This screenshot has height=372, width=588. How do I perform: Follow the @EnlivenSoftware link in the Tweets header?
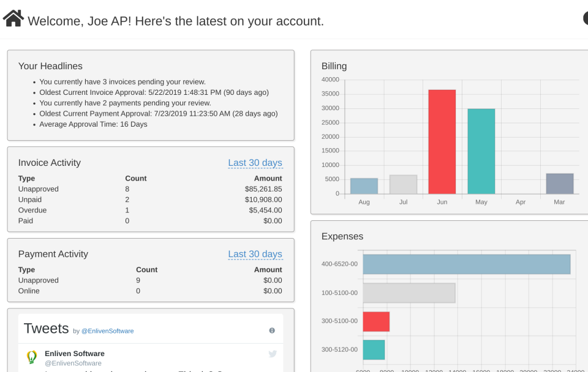(x=107, y=331)
